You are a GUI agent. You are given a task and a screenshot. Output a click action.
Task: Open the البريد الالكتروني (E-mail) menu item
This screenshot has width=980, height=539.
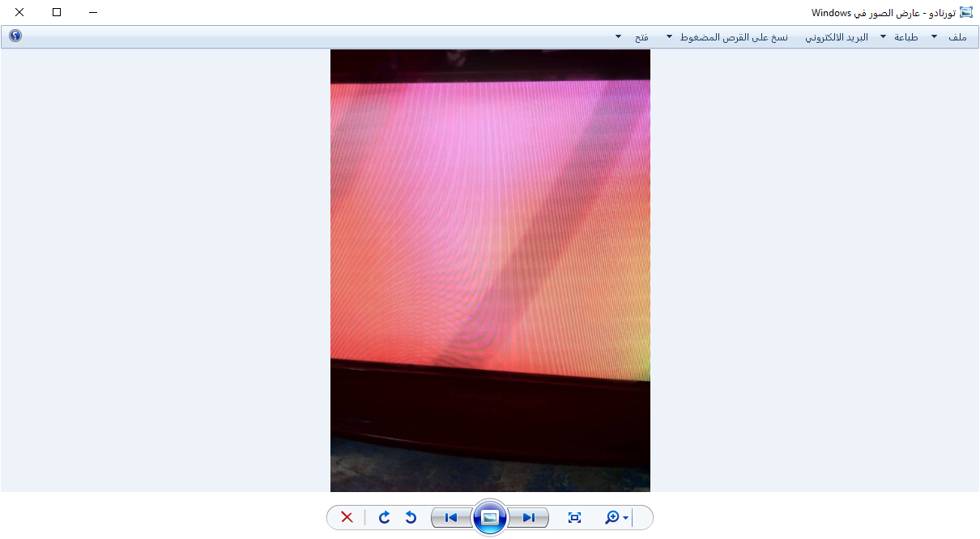(836, 37)
